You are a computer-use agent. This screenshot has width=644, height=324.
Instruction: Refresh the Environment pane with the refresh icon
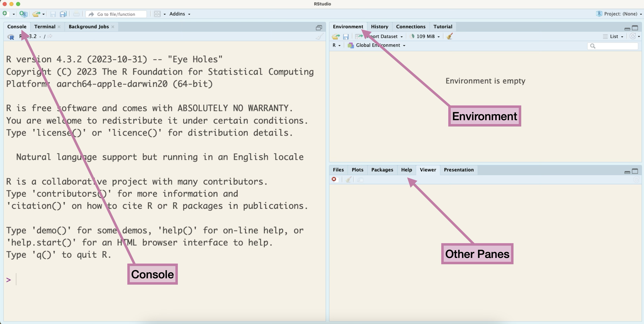633,36
